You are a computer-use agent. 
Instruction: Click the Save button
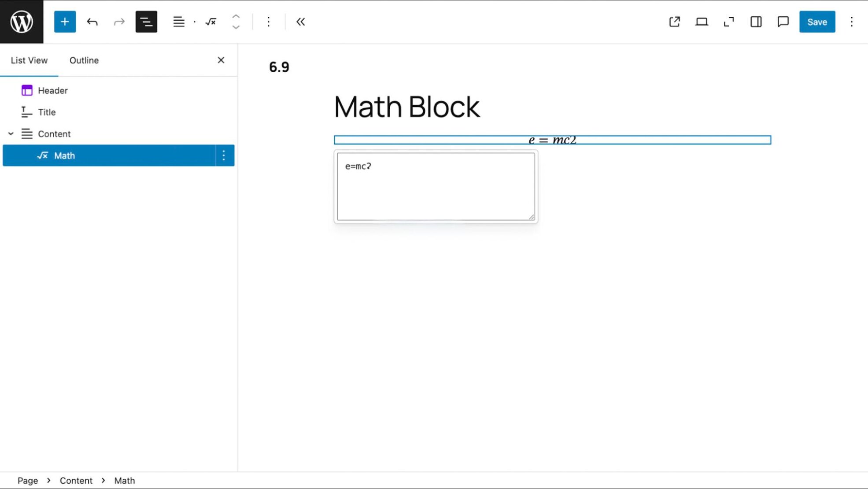click(817, 22)
